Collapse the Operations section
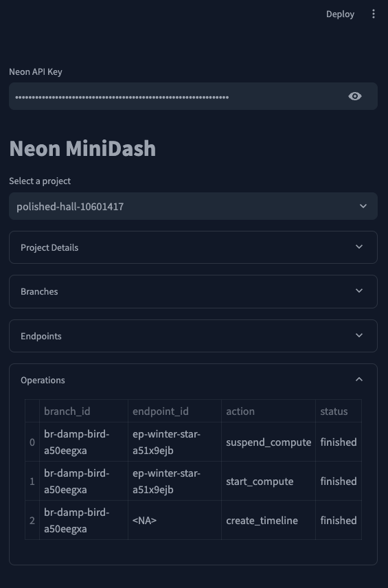 pyautogui.click(x=193, y=380)
